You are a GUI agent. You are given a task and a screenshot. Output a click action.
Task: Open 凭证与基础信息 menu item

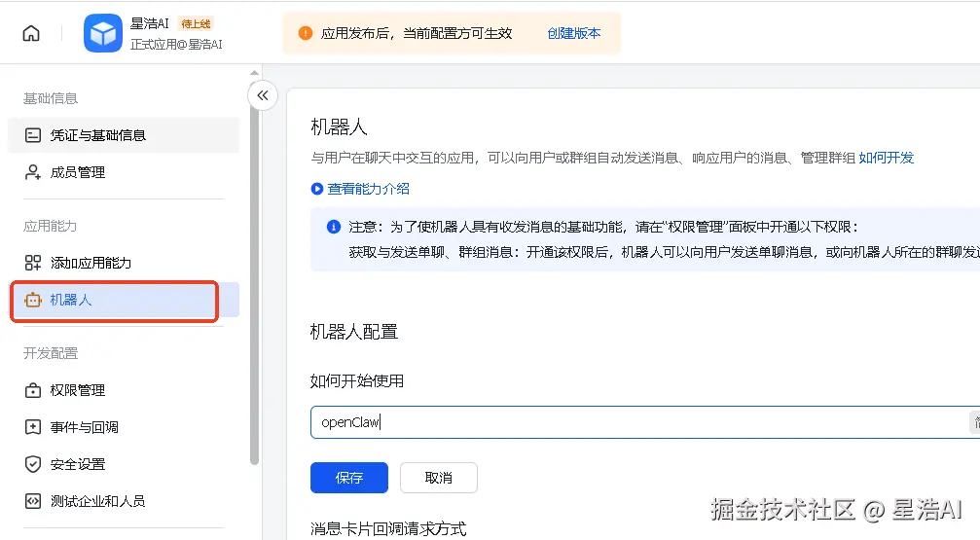pos(124,135)
